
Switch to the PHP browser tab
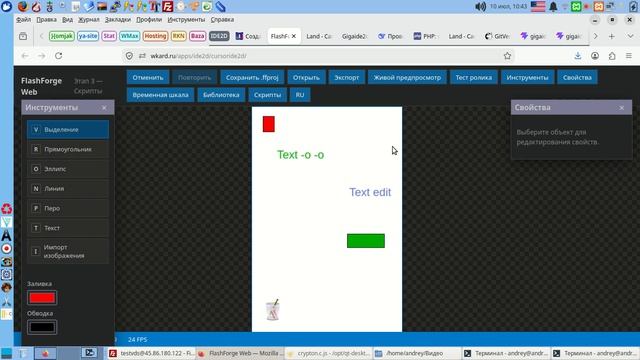coord(426,36)
